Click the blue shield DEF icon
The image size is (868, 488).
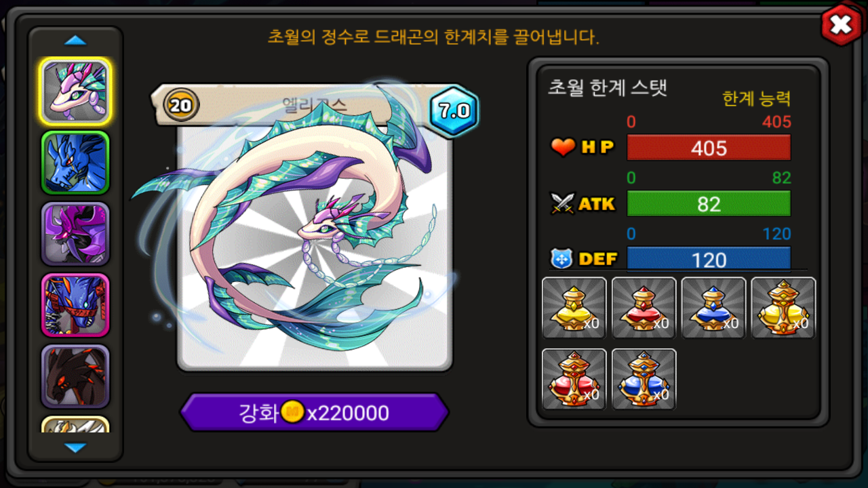tap(562, 259)
